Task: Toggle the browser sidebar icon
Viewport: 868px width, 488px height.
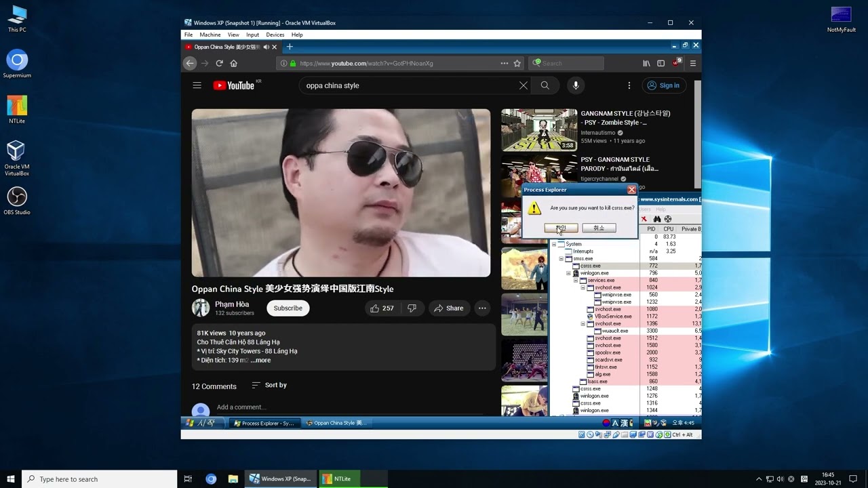Action: 660,63
